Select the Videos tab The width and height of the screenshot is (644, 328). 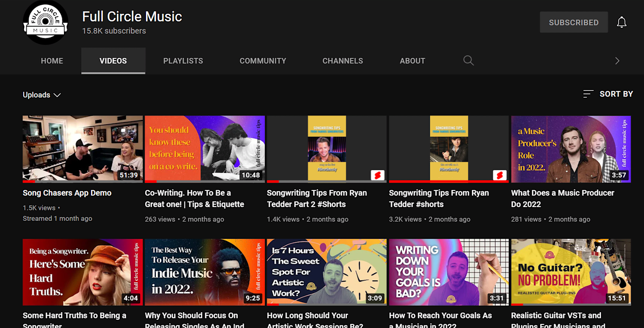(113, 61)
